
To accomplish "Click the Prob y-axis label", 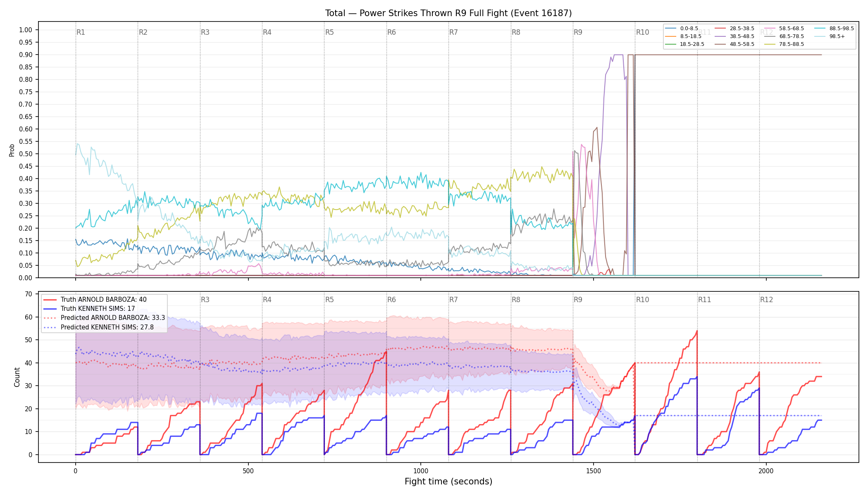I will click(x=12, y=150).
